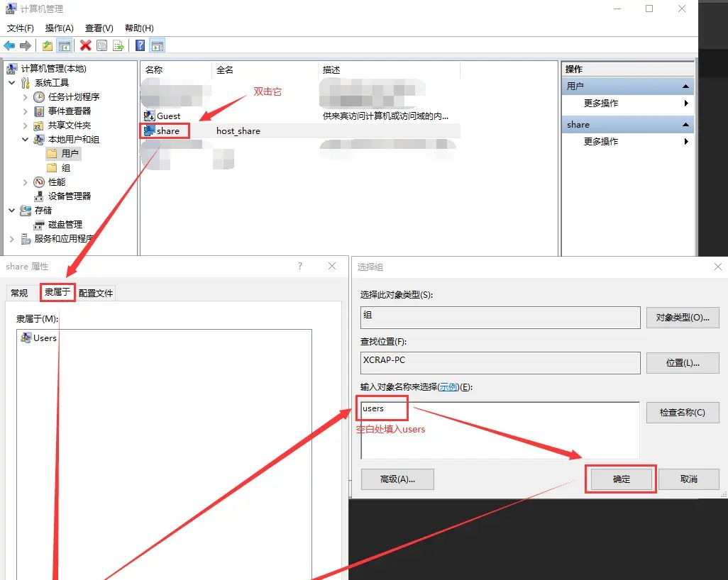Expand the 任务计划程序 tree node
The image size is (728, 580).
25,97
